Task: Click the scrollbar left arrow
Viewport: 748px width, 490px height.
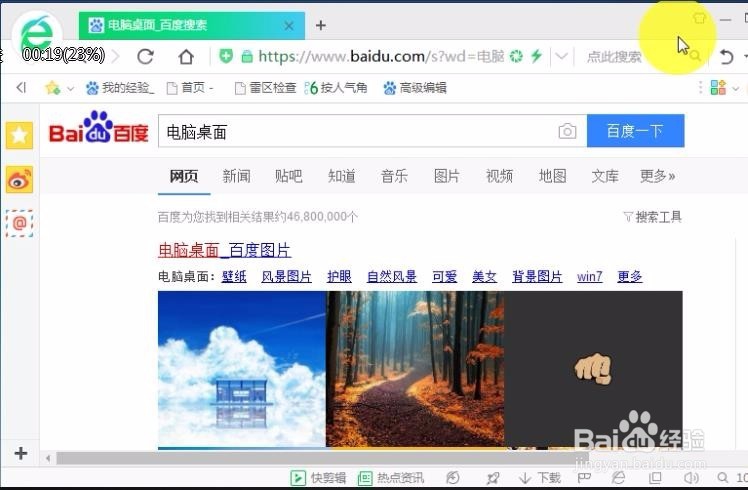Action: 48,459
